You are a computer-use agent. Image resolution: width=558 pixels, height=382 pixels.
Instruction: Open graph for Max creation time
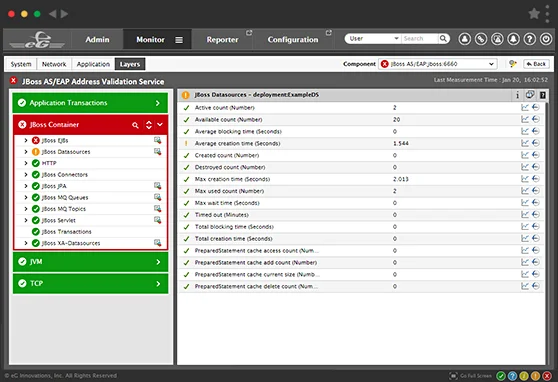525,179
